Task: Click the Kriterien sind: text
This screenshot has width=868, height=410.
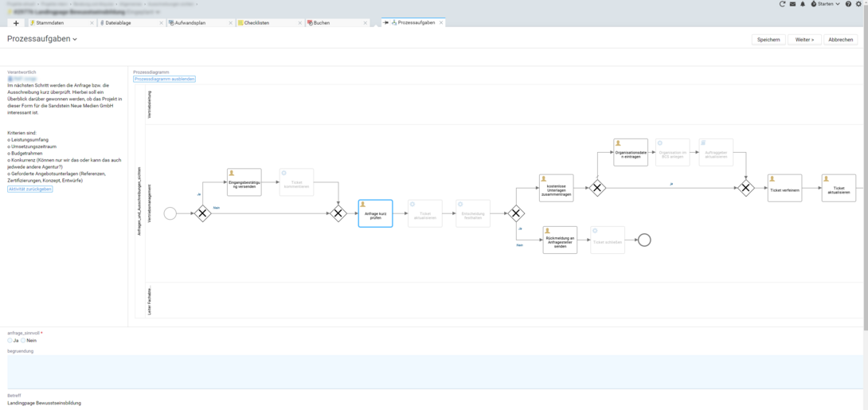Action: 21,133
